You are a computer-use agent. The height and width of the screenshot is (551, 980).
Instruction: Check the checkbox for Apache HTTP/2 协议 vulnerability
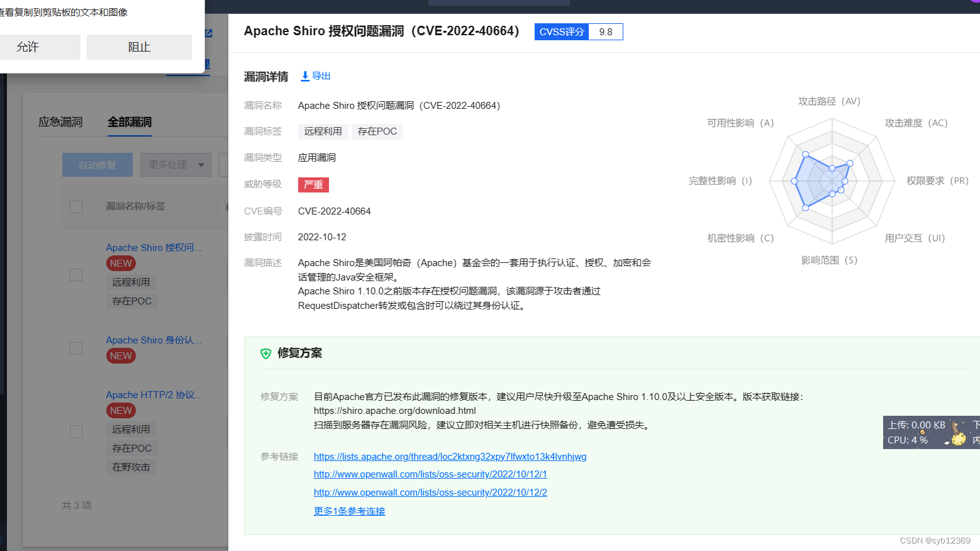click(x=75, y=431)
